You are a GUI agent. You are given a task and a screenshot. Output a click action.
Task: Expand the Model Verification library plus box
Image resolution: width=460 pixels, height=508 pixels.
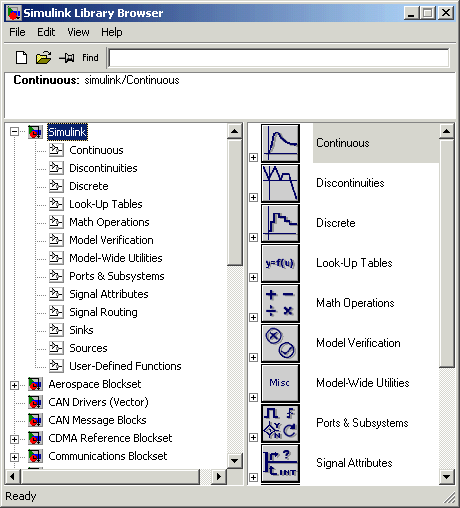pos(253,357)
